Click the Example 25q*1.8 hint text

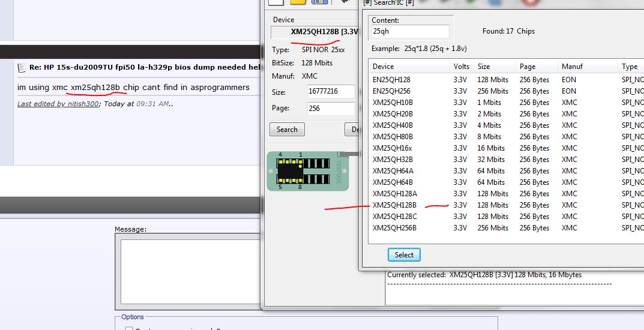point(419,49)
